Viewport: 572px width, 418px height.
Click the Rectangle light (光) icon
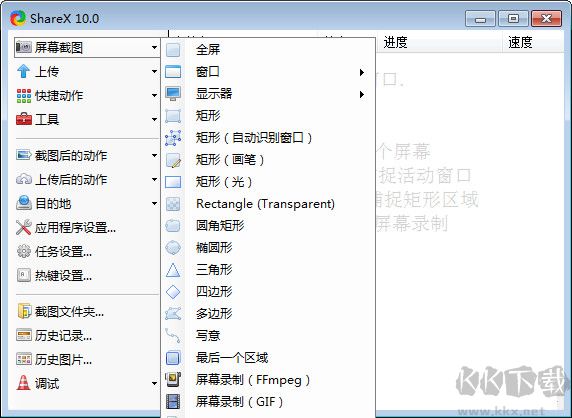click(x=173, y=182)
